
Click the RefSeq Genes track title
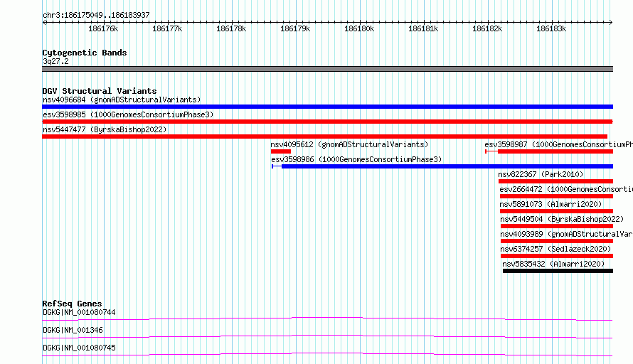(73, 304)
